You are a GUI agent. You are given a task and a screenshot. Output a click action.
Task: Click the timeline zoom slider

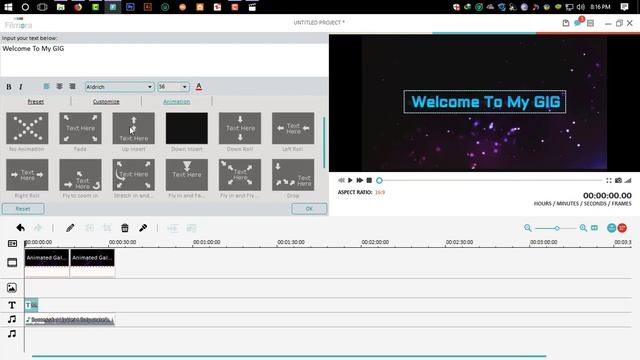(557, 228)
